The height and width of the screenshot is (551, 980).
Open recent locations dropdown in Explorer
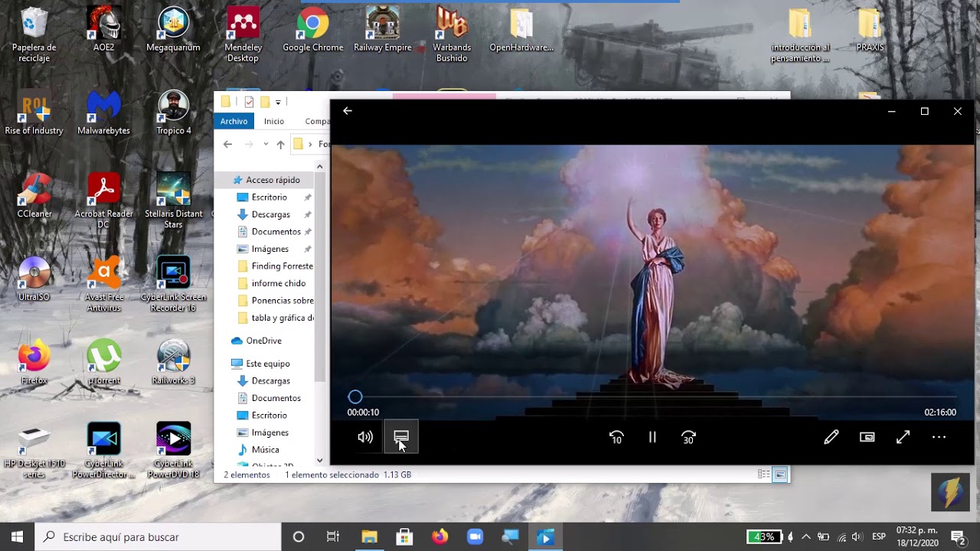[x=266, y=144]
